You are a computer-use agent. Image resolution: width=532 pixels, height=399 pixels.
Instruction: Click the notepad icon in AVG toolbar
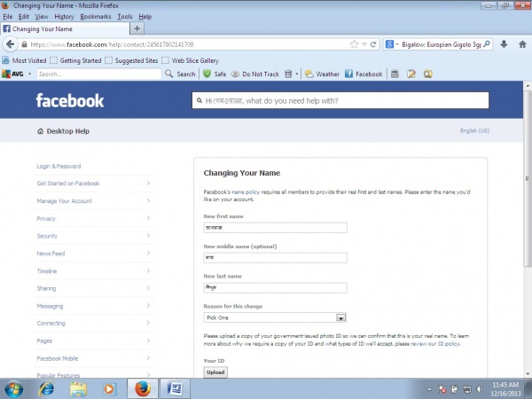(x=411, y=74)
